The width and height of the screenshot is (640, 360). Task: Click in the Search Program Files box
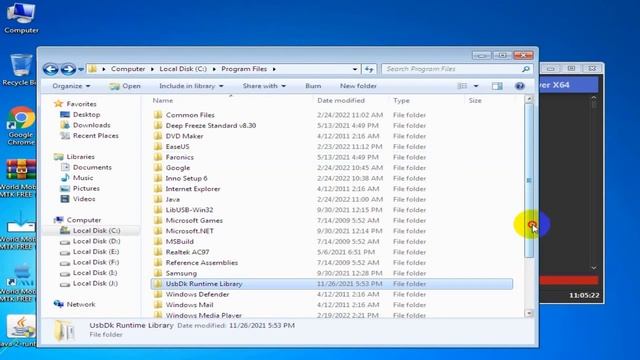[451, 69]
